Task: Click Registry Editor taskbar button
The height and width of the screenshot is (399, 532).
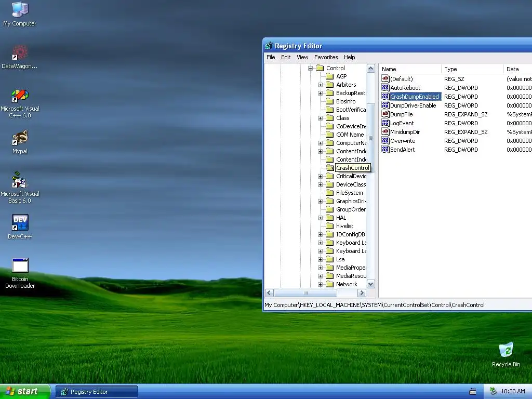Action: (97, 392)
